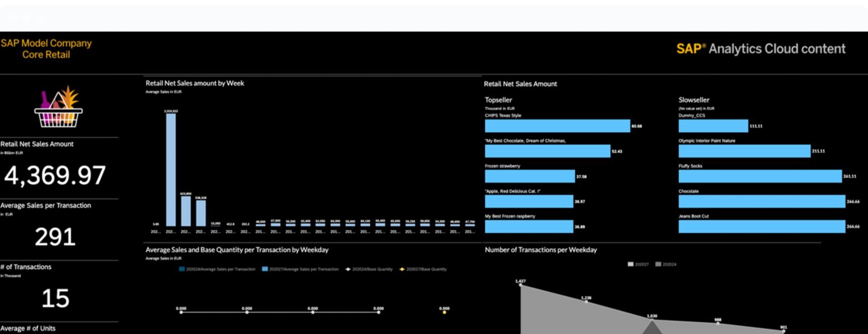This screenshot has width=868, height=334.
Task: Open the Average Sales per Transaction 291 tile
Action: [55, 237]
